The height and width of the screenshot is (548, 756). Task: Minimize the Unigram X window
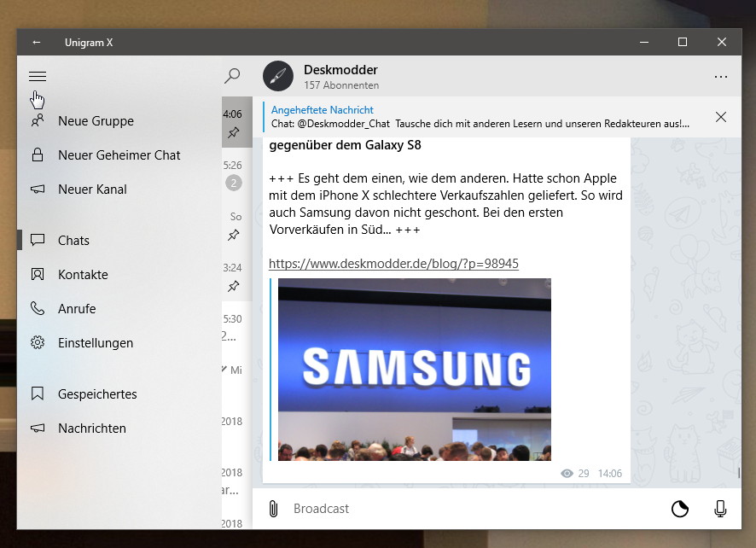[644, 42]
